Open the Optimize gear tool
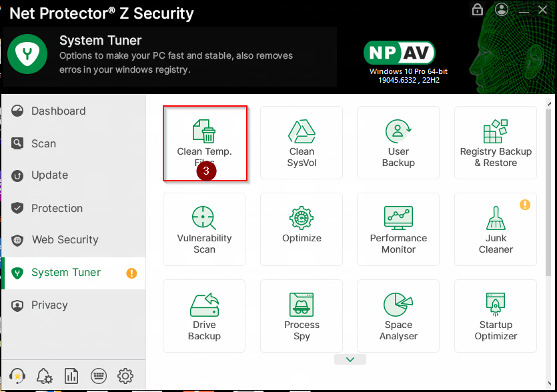 tap(302, 229)
